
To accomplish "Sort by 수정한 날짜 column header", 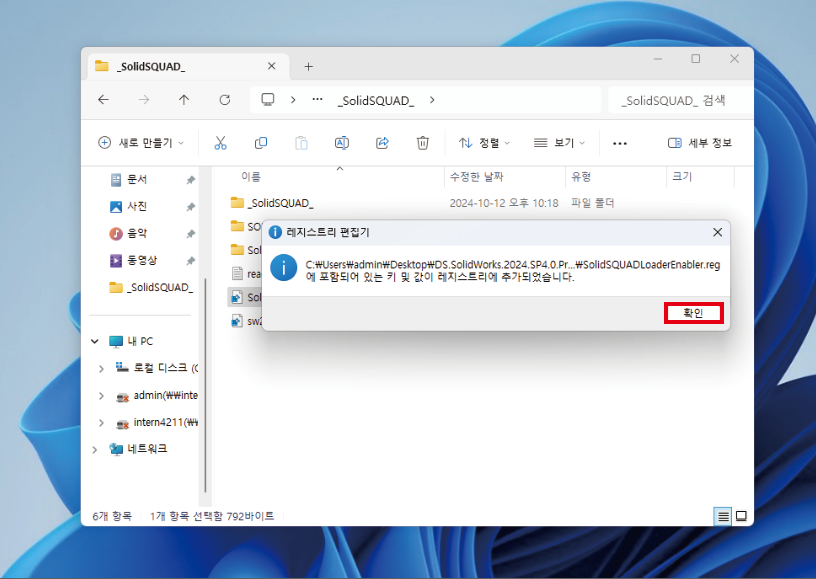I will pyautogui.click(x=477, y=177).
